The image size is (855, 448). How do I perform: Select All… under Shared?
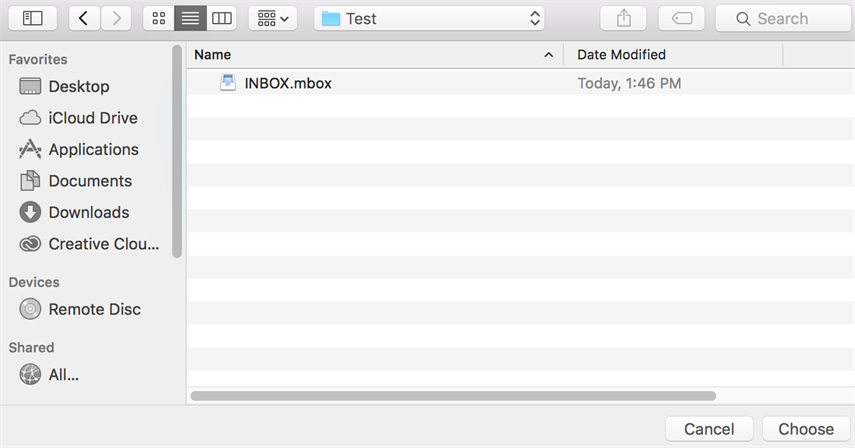[x=49, y=374]
